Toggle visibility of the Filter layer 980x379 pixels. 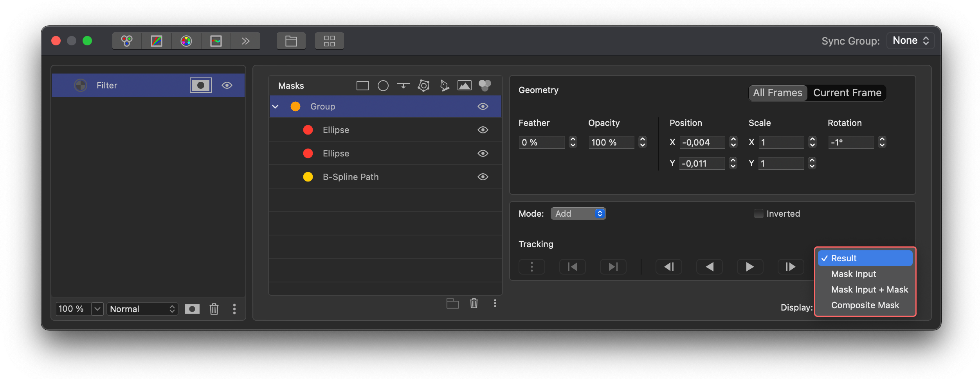(227, 85)
